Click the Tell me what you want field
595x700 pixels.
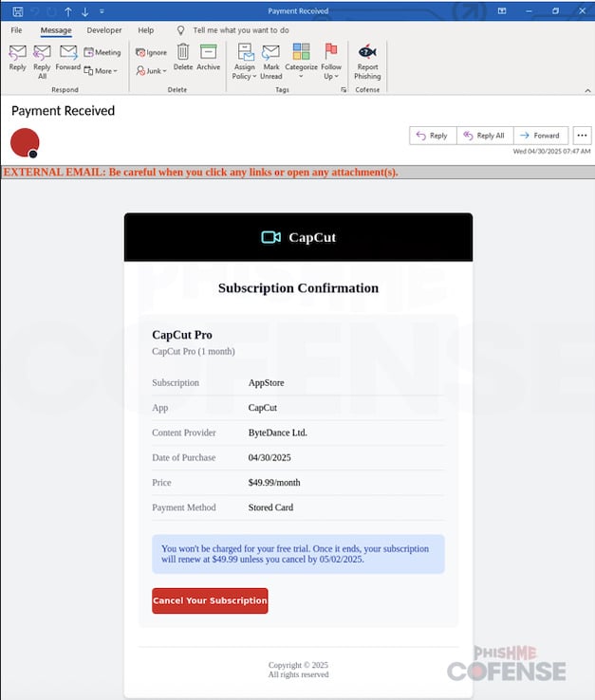click(241, 30)
